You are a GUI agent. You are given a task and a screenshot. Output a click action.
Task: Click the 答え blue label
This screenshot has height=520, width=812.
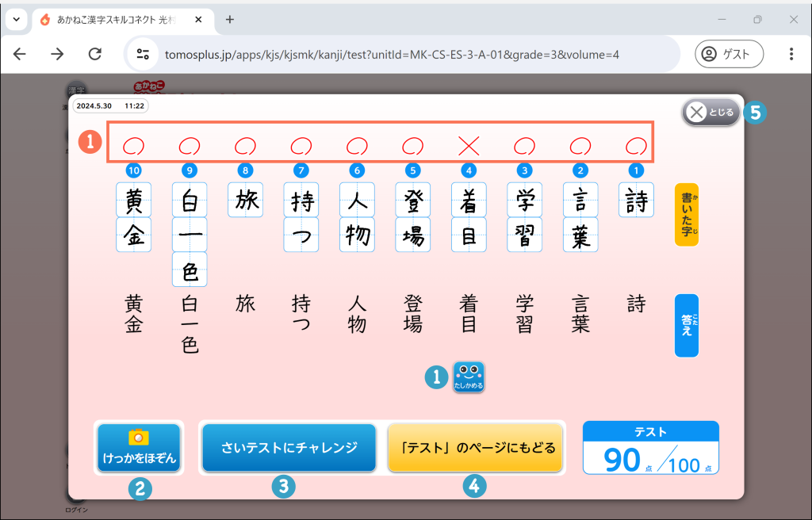pos(687,326)
